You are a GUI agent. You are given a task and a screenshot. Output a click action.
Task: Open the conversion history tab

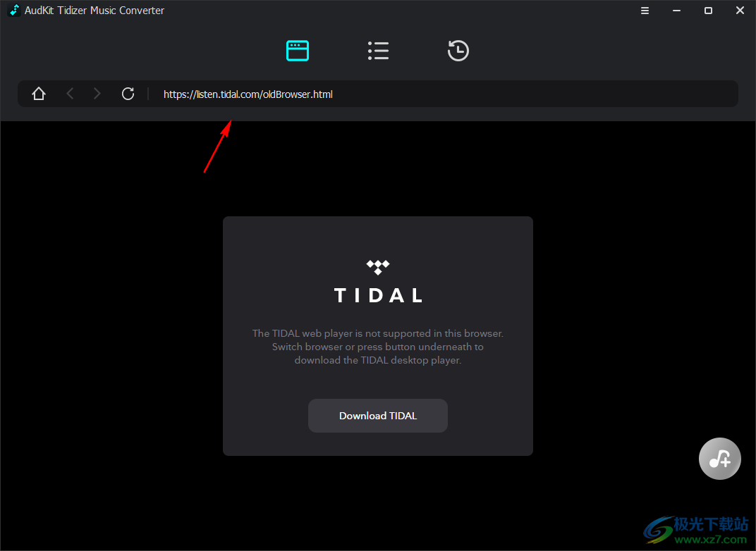(458, 51)
